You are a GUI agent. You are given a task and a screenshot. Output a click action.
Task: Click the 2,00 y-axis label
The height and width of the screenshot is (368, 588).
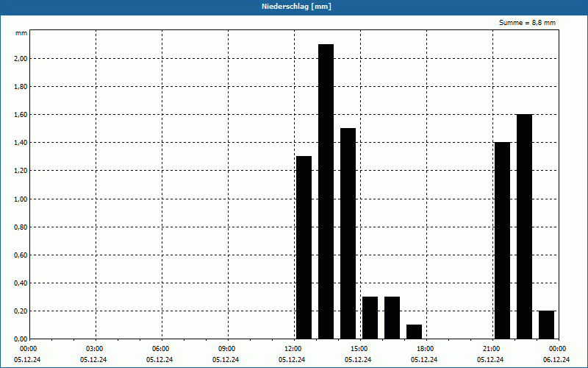[x=21, y=59]
